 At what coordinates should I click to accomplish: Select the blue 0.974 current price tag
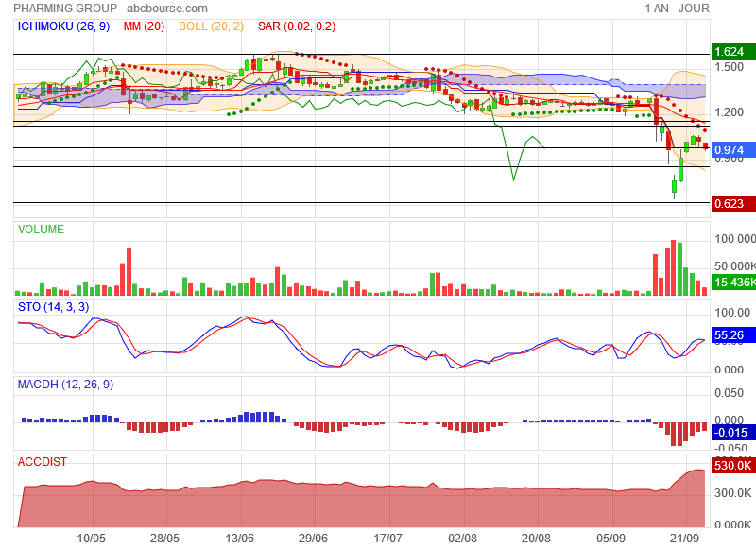[729, 150]
